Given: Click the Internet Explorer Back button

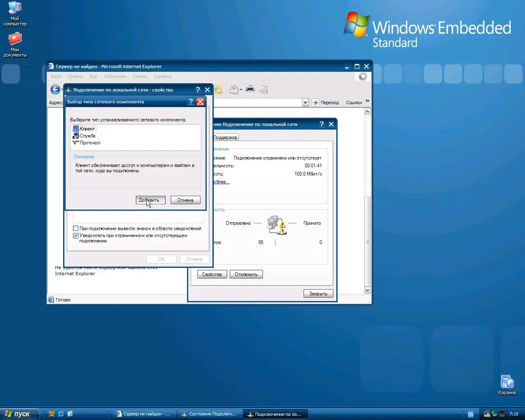Looking at the screenshot, I should [55, 89].
